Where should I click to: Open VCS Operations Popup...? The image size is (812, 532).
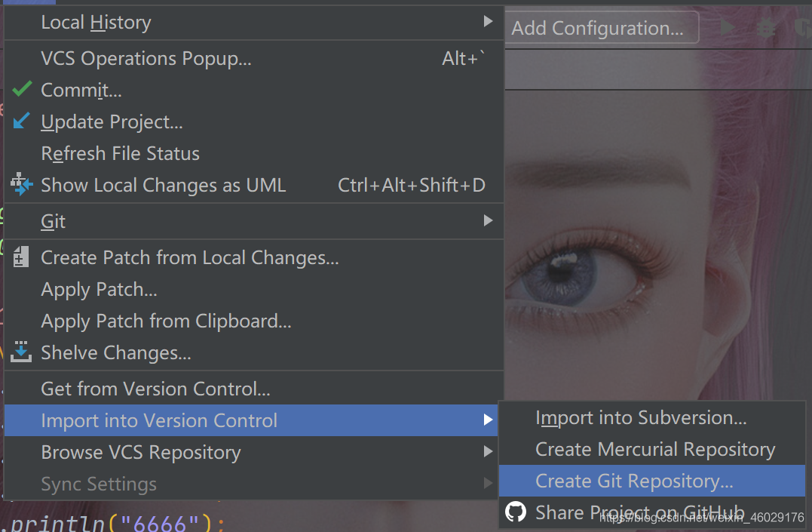point(146,58)
